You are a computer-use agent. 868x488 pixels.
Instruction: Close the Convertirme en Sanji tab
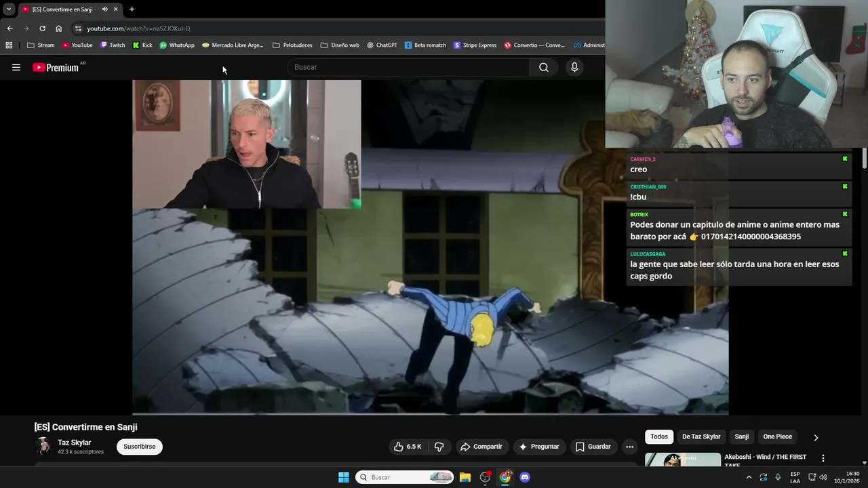pyautogui.click(x=116, y=9)
